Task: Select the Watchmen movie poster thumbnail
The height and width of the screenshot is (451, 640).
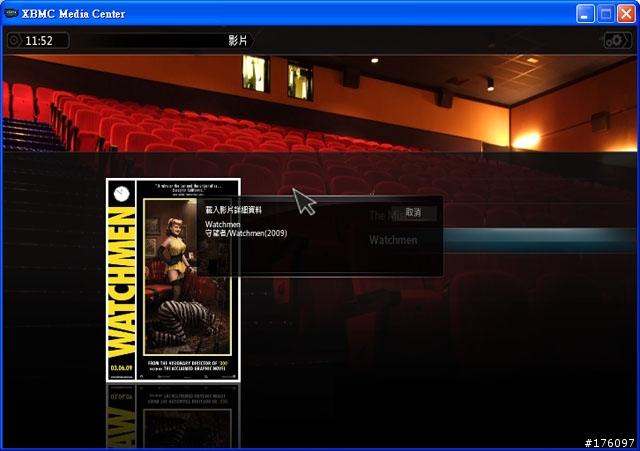Action: 173,280
